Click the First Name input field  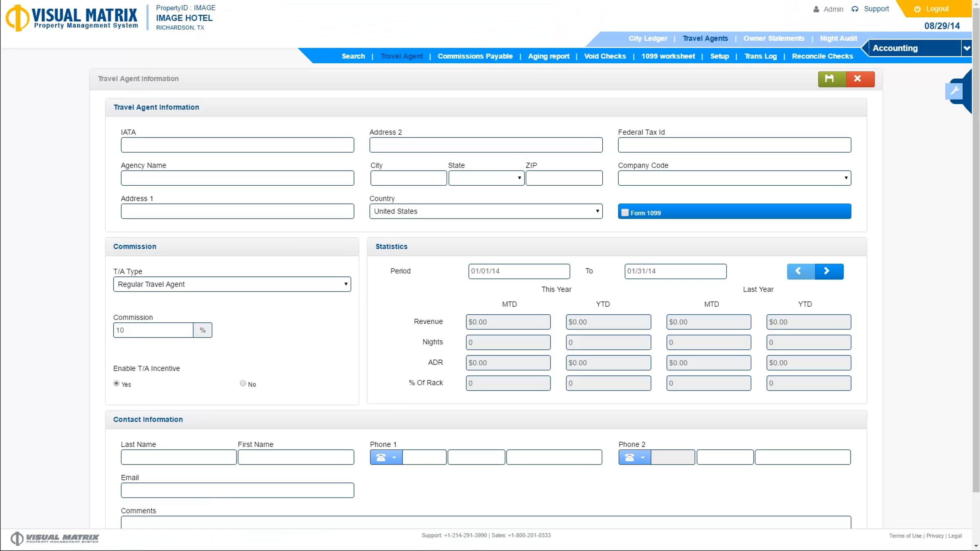(296, 457)
